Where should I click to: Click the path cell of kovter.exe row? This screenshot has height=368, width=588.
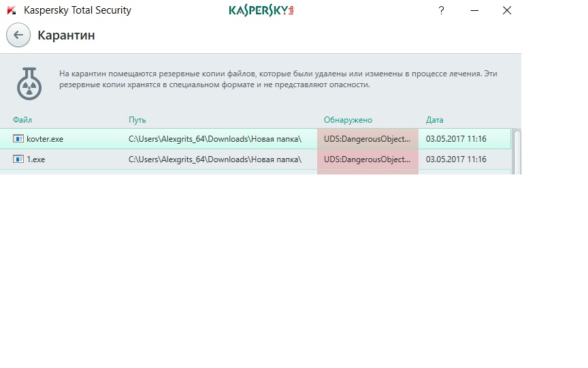tap(215, 138)
